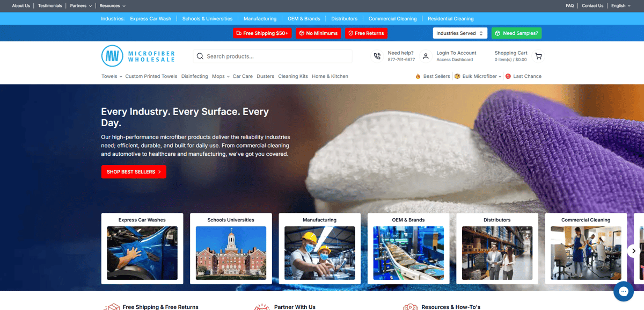Viewport: 644px width, 310px height.
Task: Click the FAQ link
Action: [570, 6]
